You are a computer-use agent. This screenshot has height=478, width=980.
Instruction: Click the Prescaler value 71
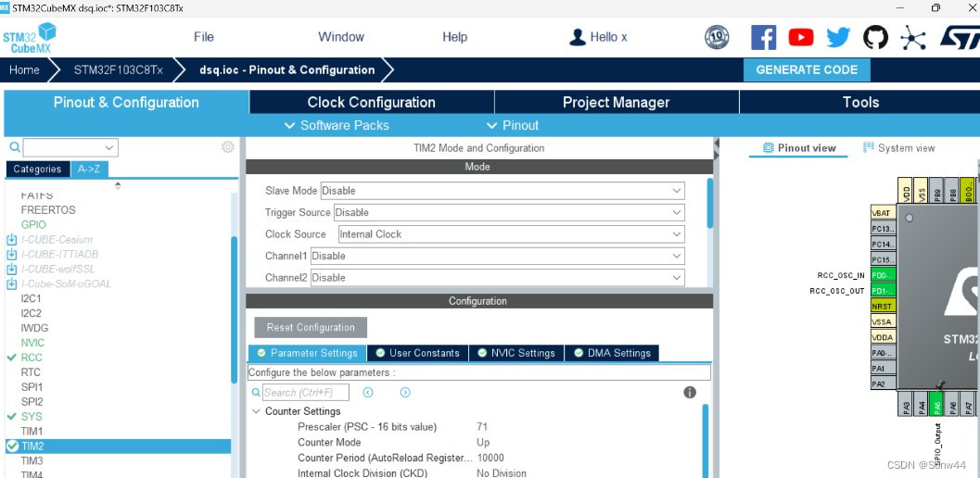(x=482, y=427)
